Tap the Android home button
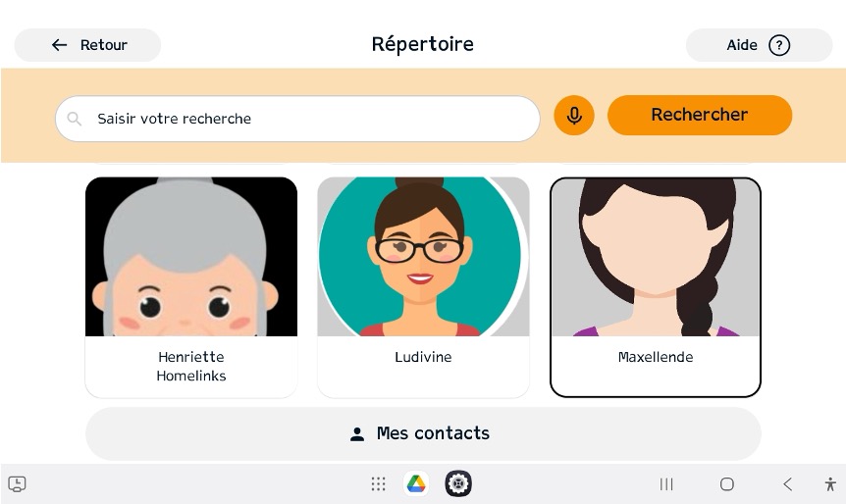 click(x=727, y=484)
